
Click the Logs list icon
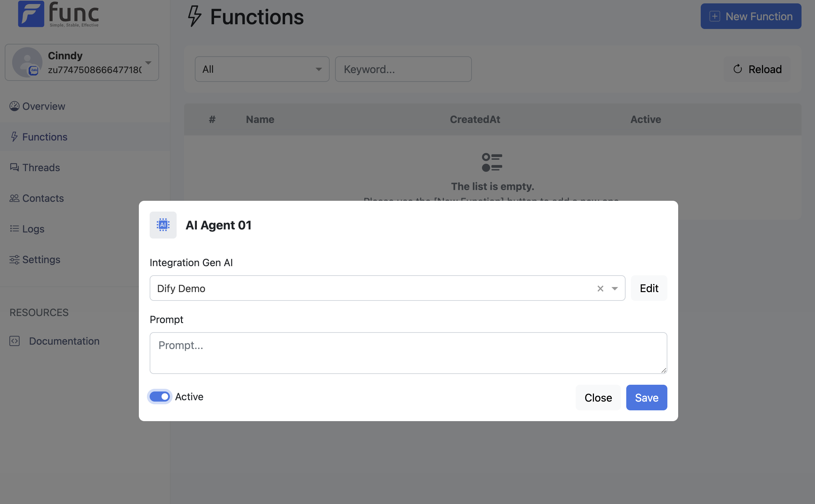(14, 229)
